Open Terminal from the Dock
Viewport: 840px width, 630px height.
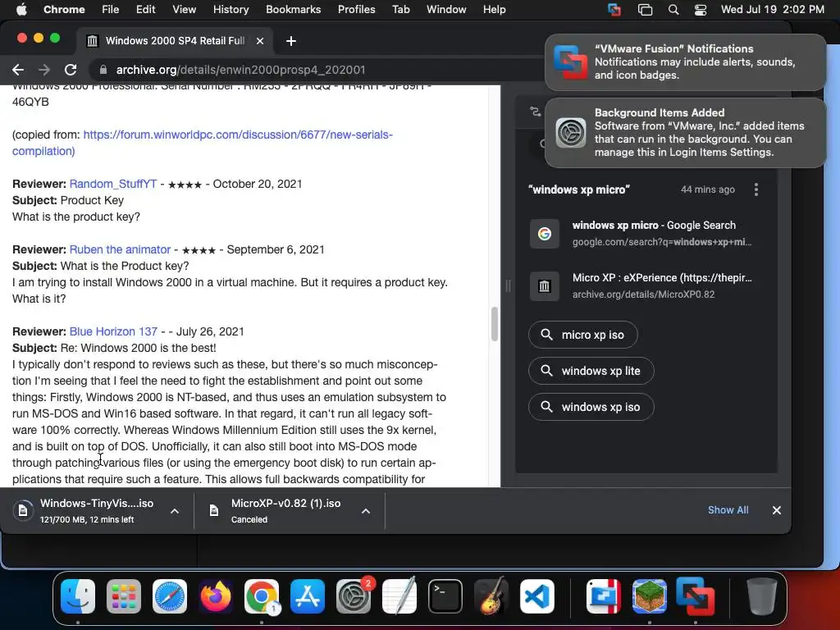[x=445, y=596]
